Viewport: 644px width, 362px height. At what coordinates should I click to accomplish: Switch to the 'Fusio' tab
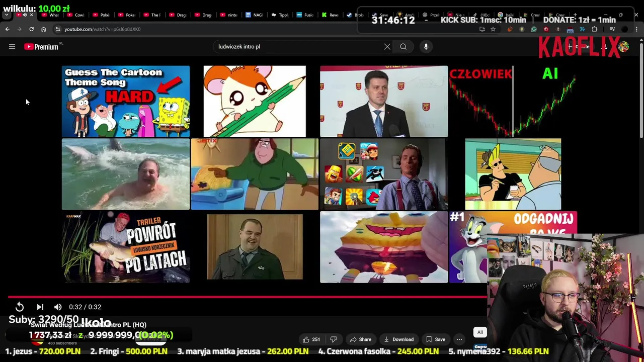(305, 15)
